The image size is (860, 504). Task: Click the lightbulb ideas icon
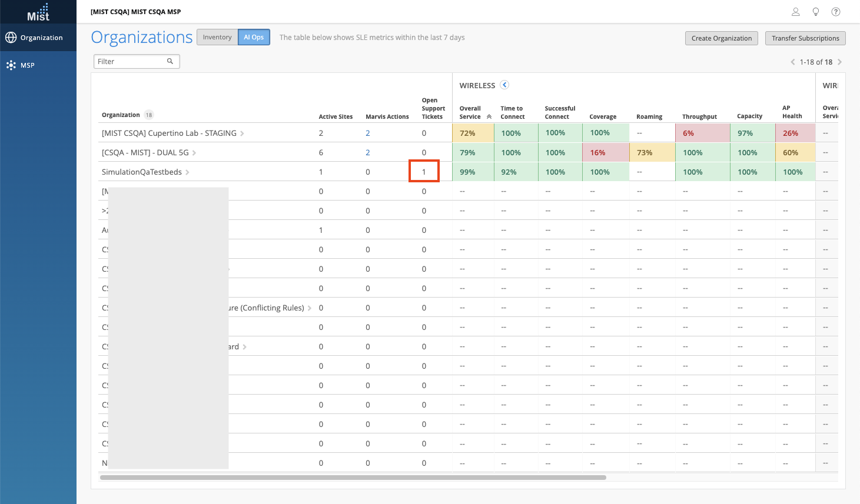click(x=815, y=12)
